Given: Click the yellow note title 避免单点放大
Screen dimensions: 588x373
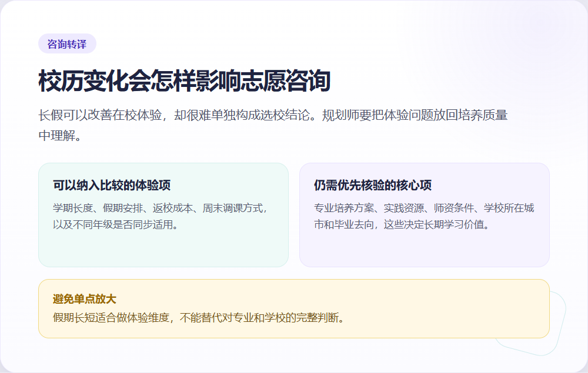Looking at the screenshot, I should [x=84, y=299].
